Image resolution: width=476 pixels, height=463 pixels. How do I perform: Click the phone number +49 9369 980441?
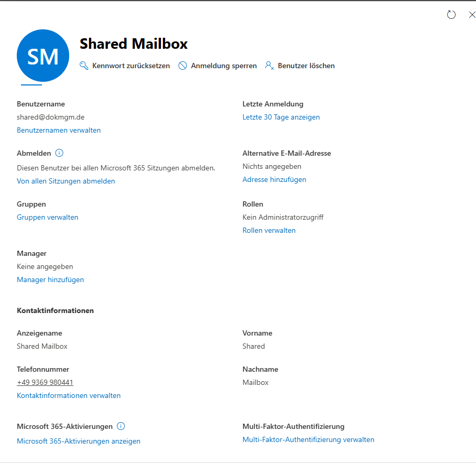tap(45, 382)
